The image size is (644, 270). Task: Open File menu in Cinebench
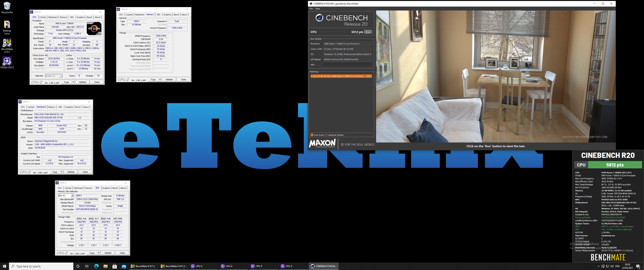(311, 9)
